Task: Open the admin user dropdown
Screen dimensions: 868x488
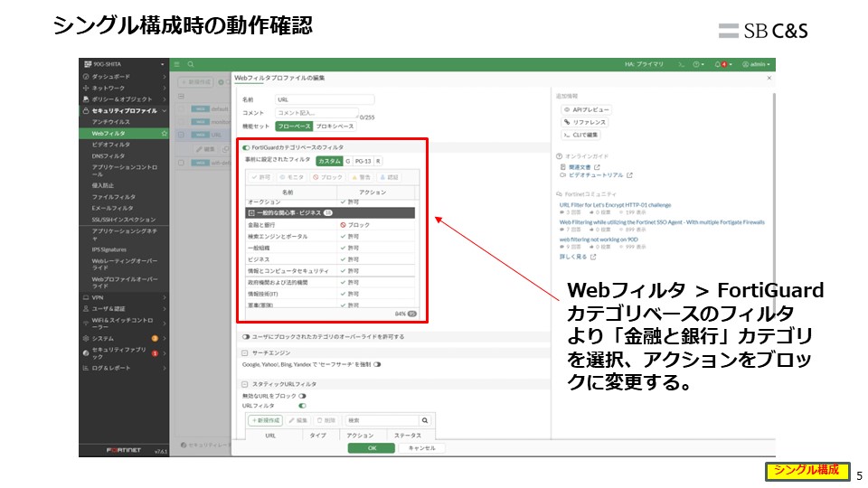Action: pyautogui.click(x=757, y=64)
